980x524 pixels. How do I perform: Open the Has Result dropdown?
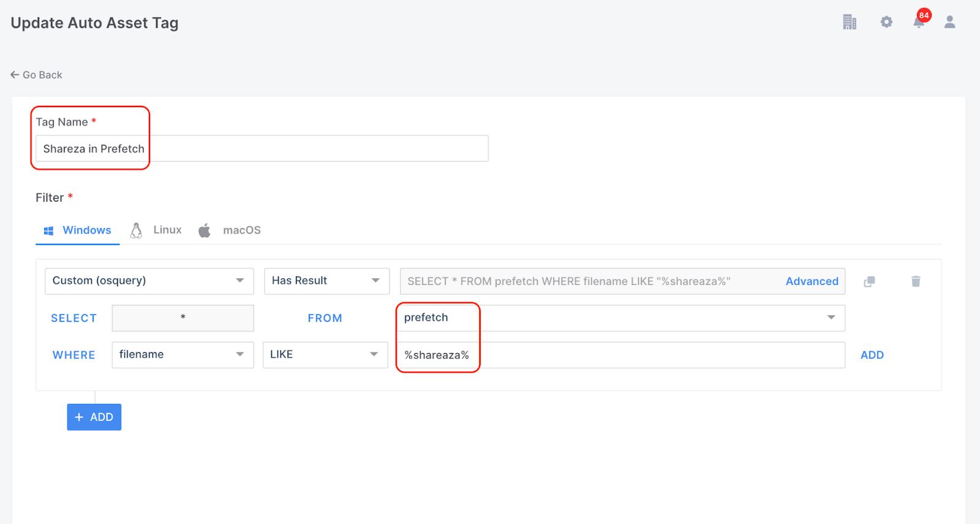point(326,281)
